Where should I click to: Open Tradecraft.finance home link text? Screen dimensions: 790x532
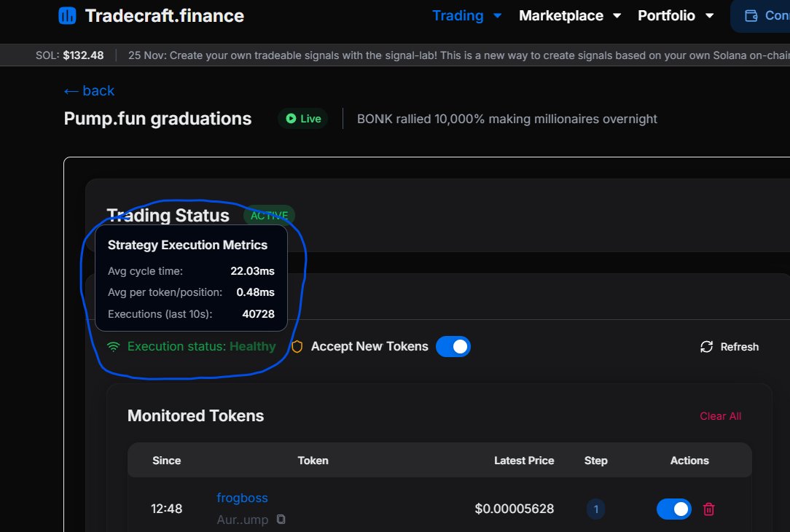point(164,15)
